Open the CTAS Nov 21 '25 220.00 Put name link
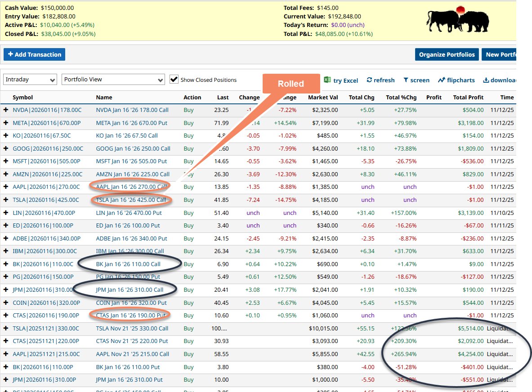Screen dimensions: 532x392 coord(132,341)
